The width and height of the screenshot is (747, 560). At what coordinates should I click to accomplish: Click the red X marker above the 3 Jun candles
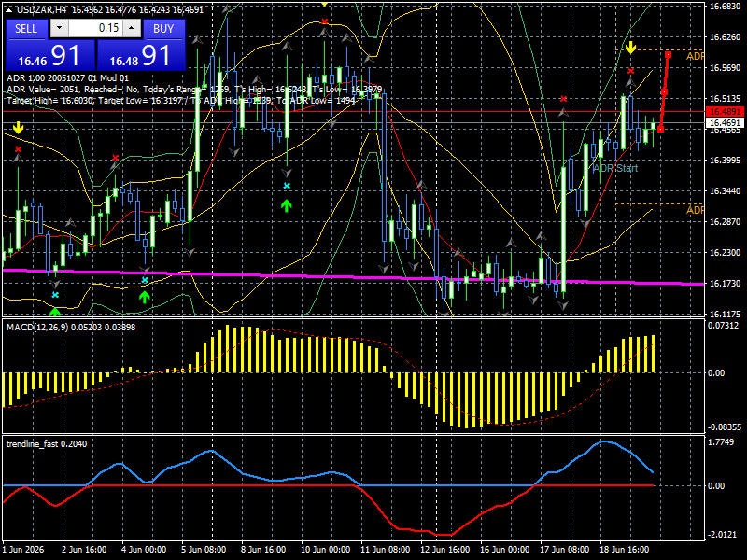pyautogui.click(x=115, y=158)
